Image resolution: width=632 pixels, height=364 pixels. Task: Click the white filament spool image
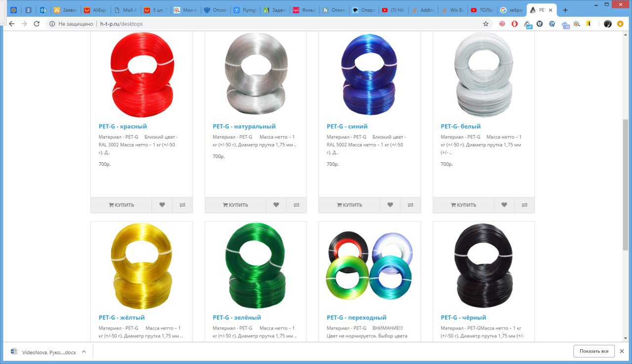pyautogui.click(x=484, y=74)
